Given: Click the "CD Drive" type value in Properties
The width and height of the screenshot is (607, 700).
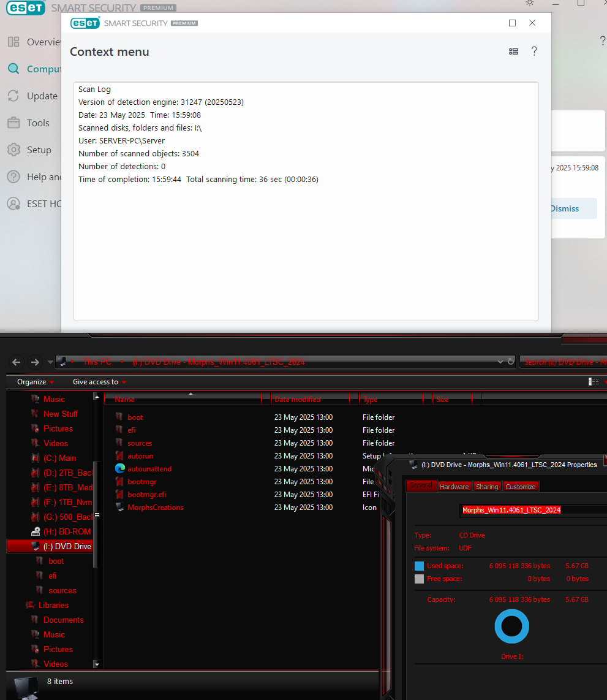Looking at the screenshot, I should 472,535.
